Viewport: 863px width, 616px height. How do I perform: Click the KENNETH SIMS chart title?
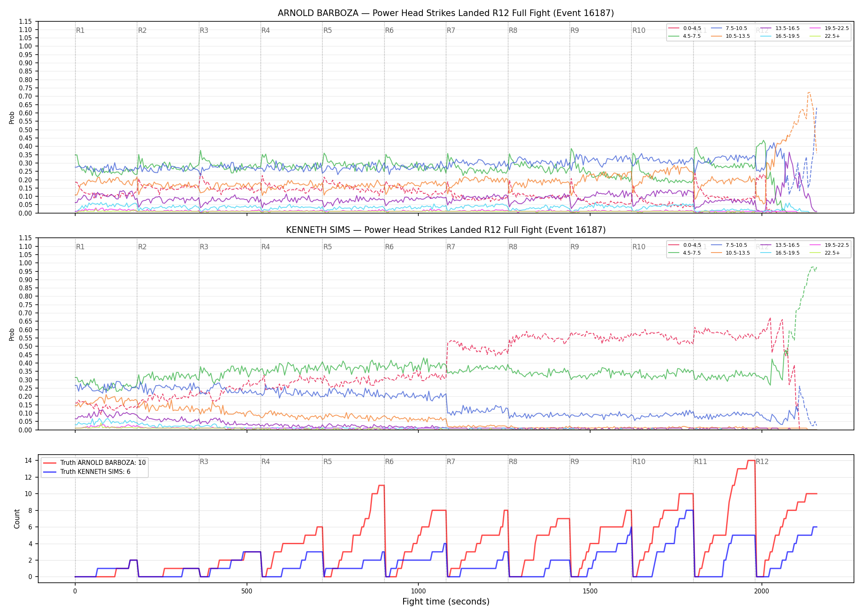tap(446, 230)
